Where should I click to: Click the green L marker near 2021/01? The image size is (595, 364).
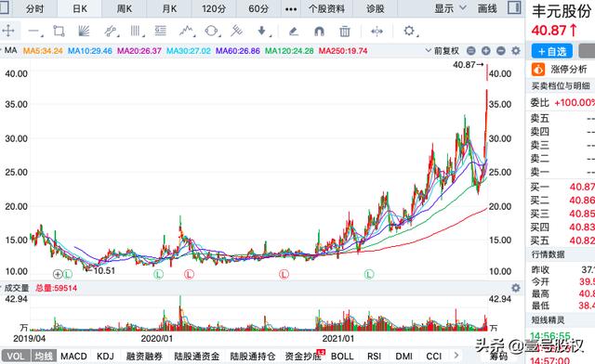click(x=369, y=274)
